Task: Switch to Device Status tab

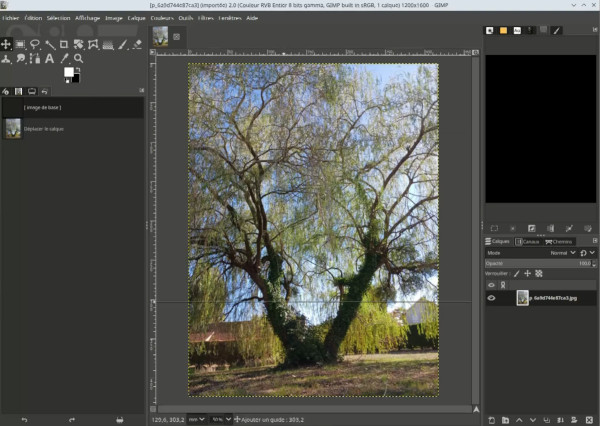Action: pyautogui.click(x=32, y=91)
